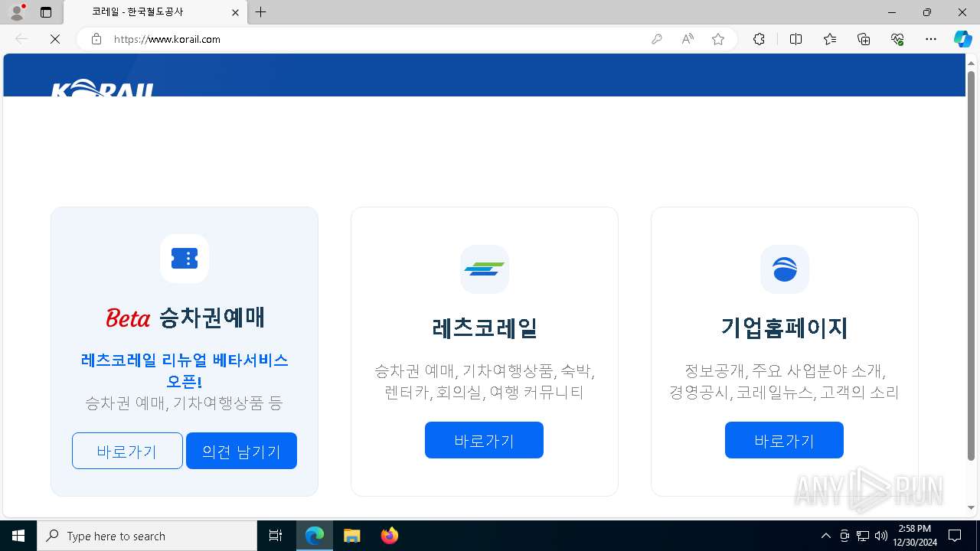Click the scrollbar down arrow
The width and height of the screenshot is (980, 551).
(971, 507)
